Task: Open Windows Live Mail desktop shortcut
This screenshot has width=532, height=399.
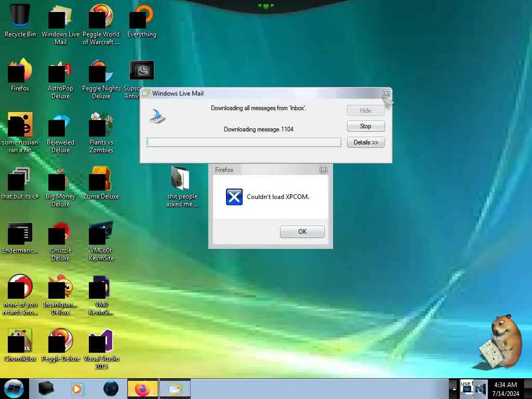Action: pos(60,24)
